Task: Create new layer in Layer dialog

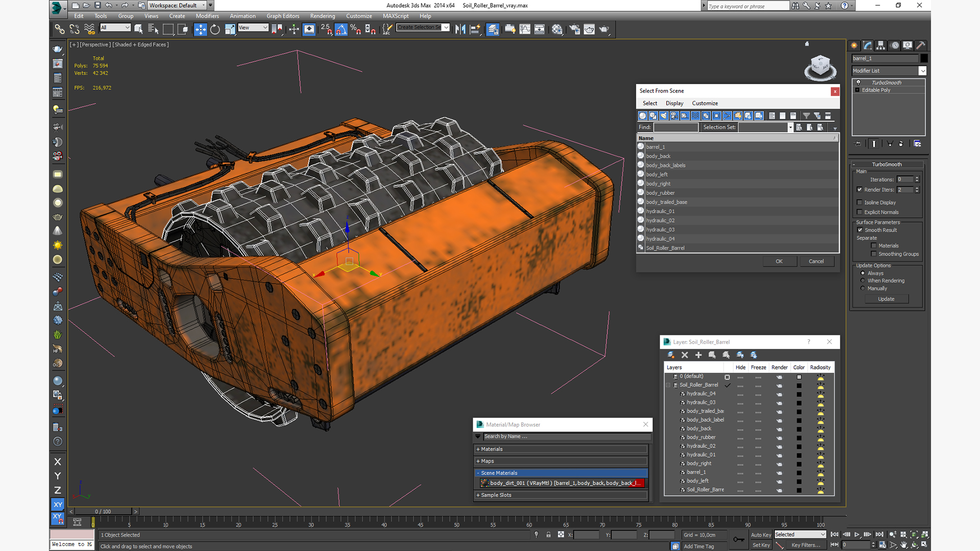Action: pos(671,355)
